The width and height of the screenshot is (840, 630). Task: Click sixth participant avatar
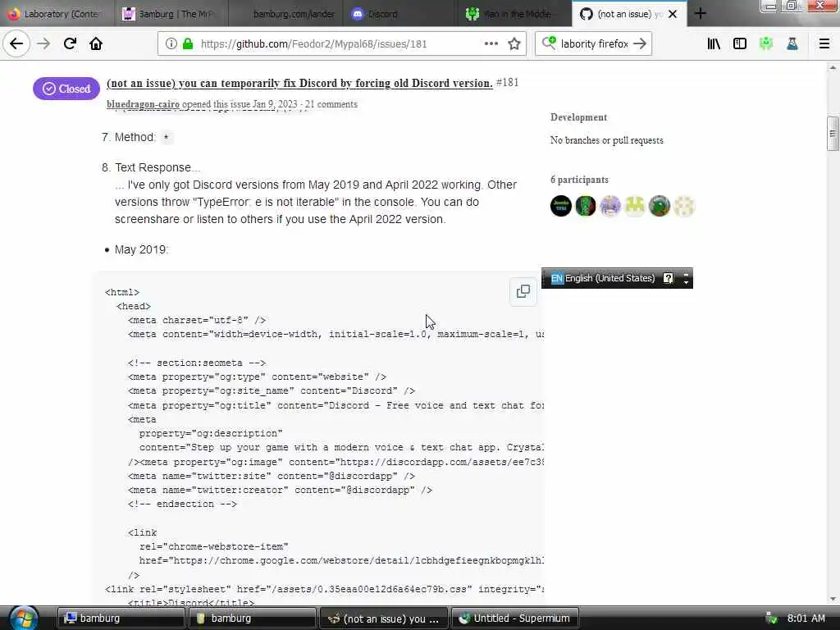(684, 206)
